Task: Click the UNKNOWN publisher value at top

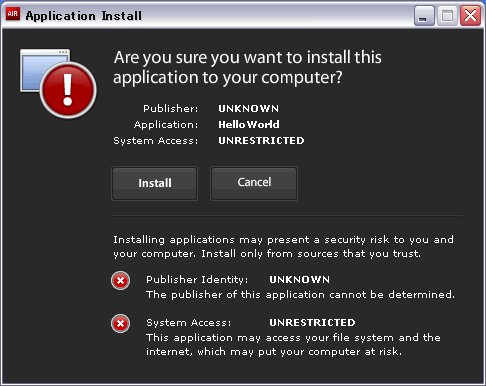Action: coord(248,108)
